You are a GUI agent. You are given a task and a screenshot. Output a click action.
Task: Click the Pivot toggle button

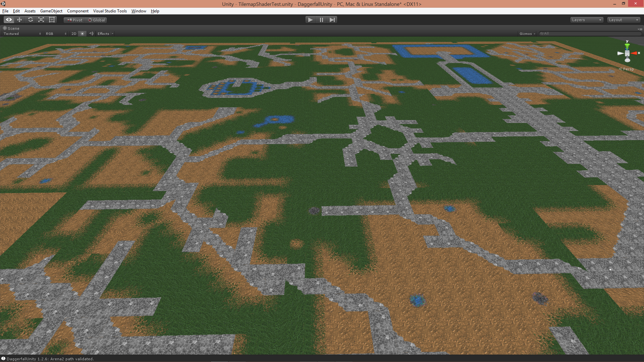point(74,19)
